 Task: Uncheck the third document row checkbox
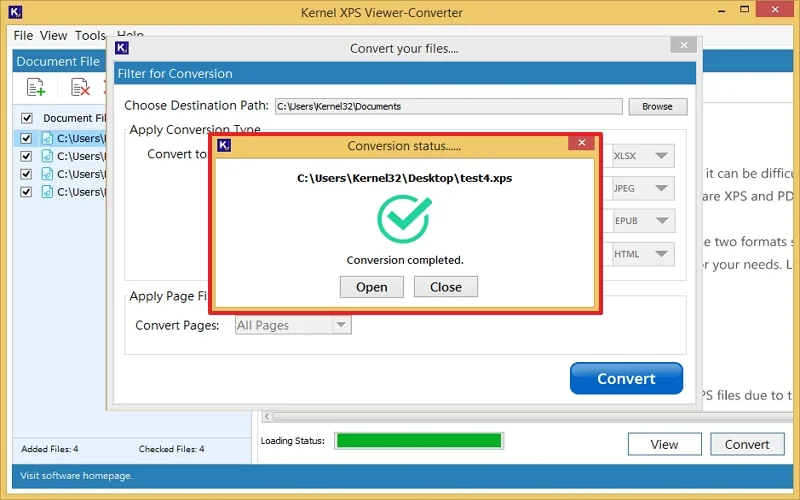tap(26, 174)
